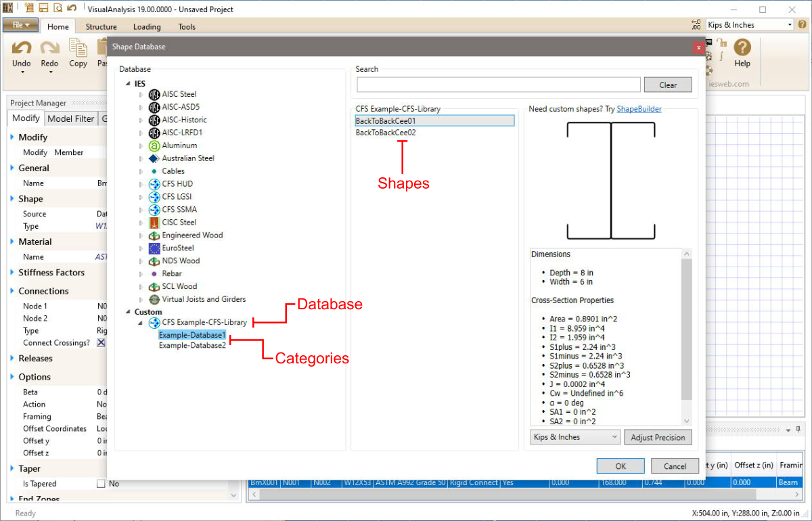Toggle the Connect Crossings checkbox
This screenshot has width=812, height=521.
101,343
